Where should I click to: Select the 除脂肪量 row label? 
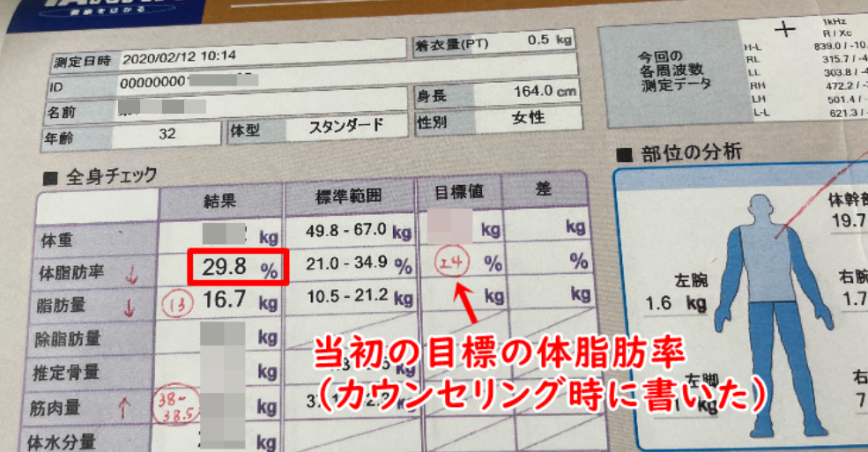[68, 338]
